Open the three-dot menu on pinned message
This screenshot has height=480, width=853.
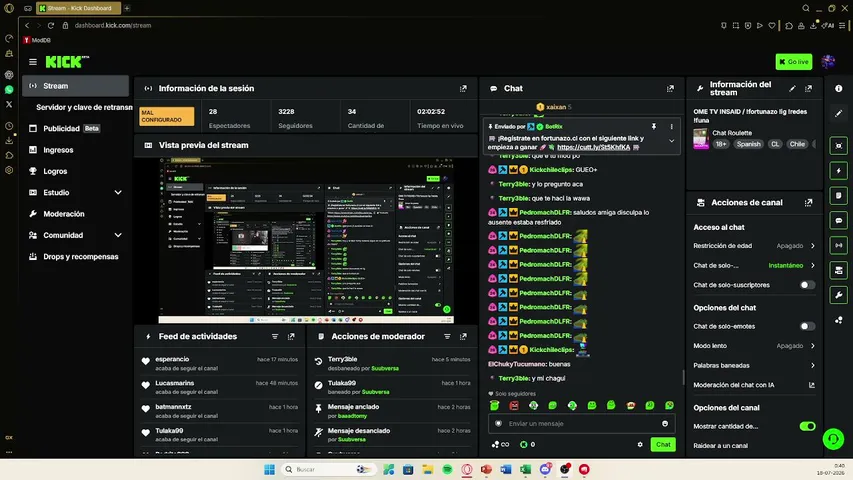point(671,126)
